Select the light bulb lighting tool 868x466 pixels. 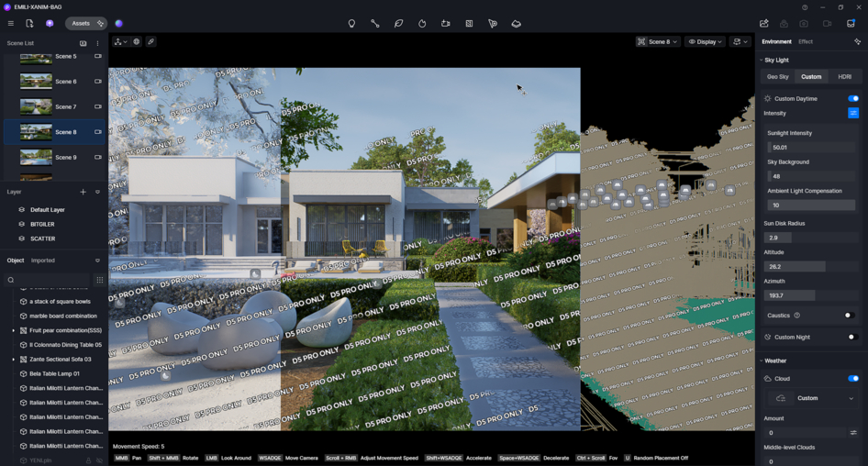[351, 23]
